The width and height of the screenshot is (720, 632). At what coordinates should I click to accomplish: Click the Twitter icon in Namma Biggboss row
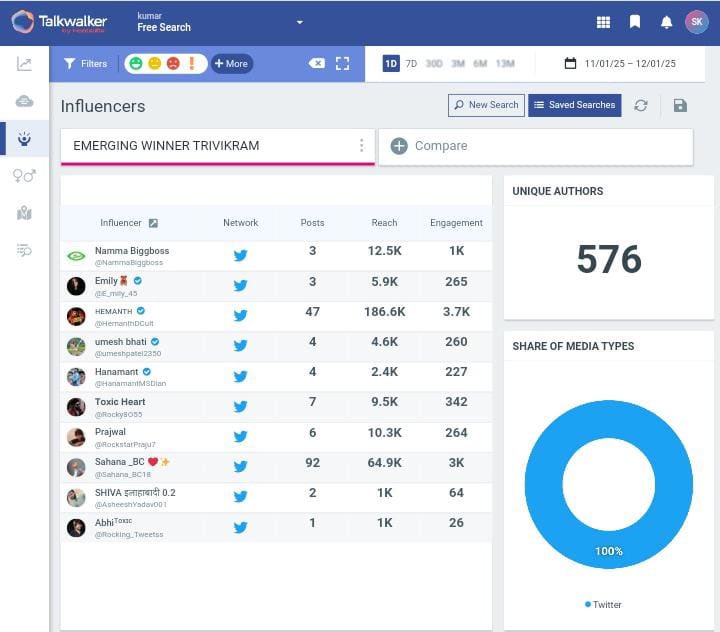[241, 255]
